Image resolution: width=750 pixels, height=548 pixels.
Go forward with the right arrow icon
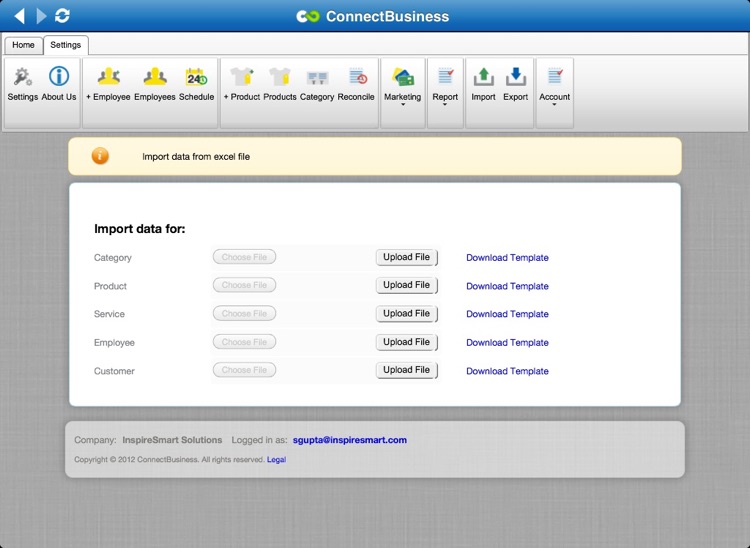(x=42, y=16)
